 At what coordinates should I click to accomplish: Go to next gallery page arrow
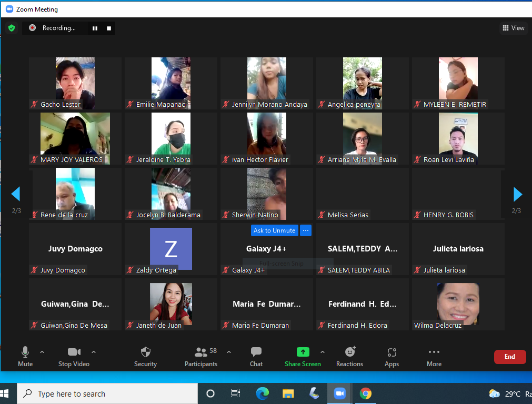pos(517,195)
